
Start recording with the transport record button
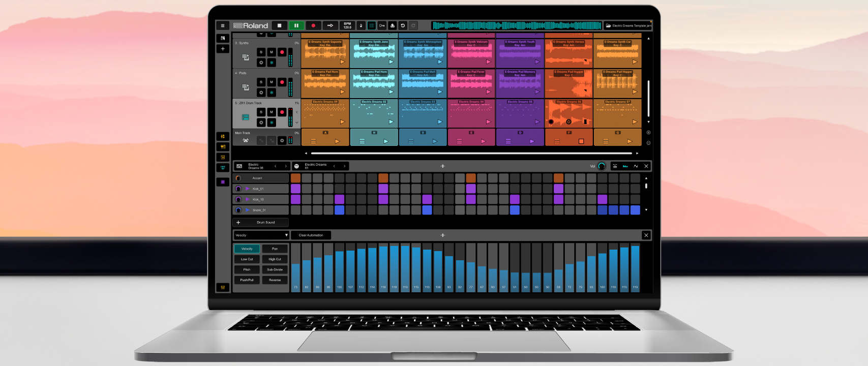[x=313, y=25]
